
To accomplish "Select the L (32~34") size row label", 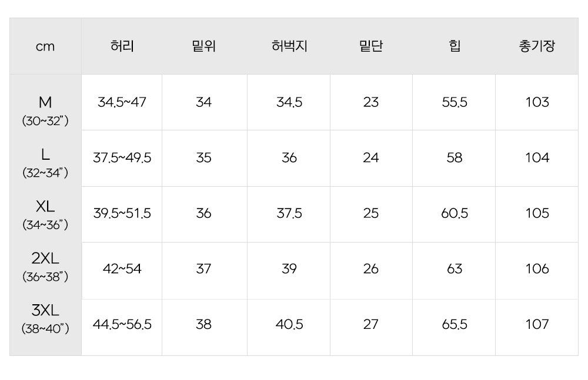I will coord(45,163).
